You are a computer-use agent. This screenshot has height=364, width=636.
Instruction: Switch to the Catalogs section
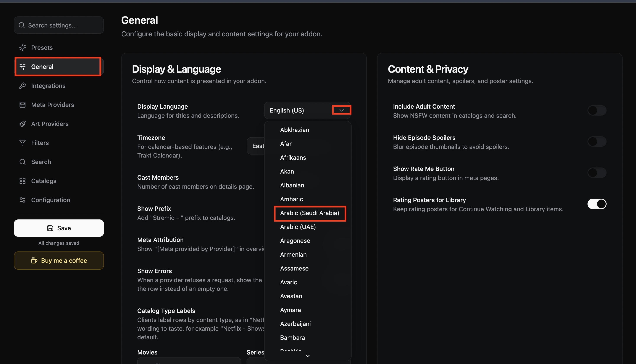59,181
